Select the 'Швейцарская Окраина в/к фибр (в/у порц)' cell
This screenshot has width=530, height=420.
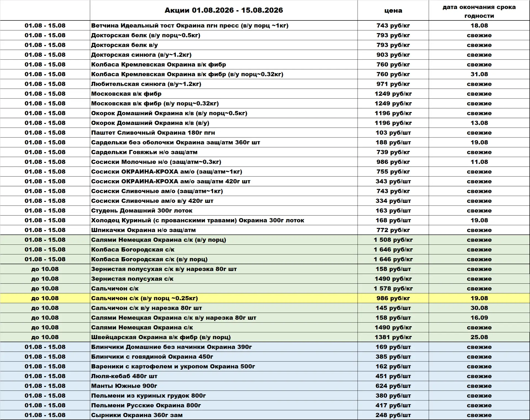(x=224, y=337)
